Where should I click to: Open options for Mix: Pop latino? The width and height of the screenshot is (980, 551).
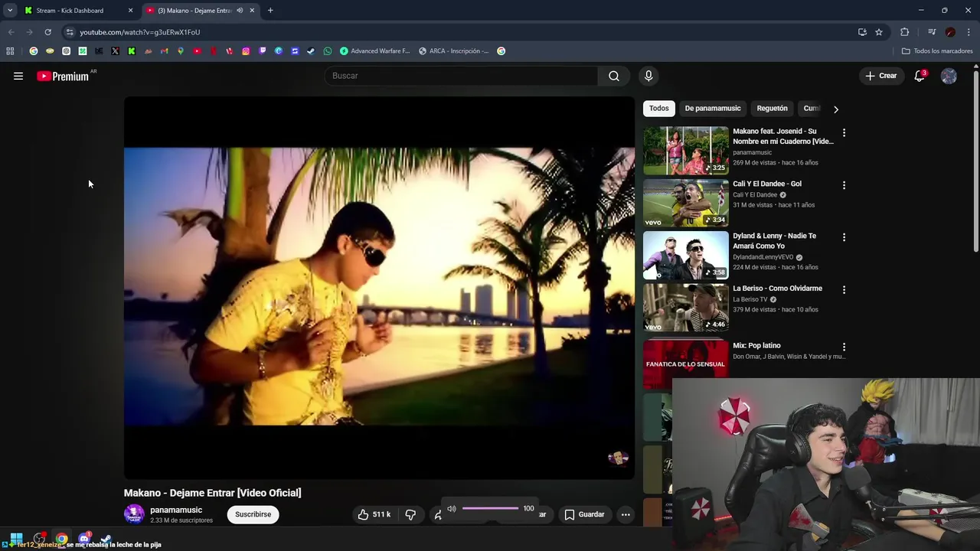click(844, 347)
